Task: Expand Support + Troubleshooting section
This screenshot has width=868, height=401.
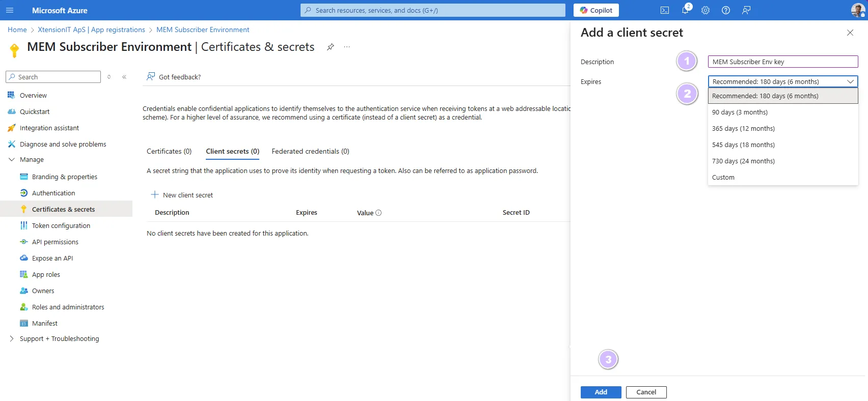Action: pos(12,339)
